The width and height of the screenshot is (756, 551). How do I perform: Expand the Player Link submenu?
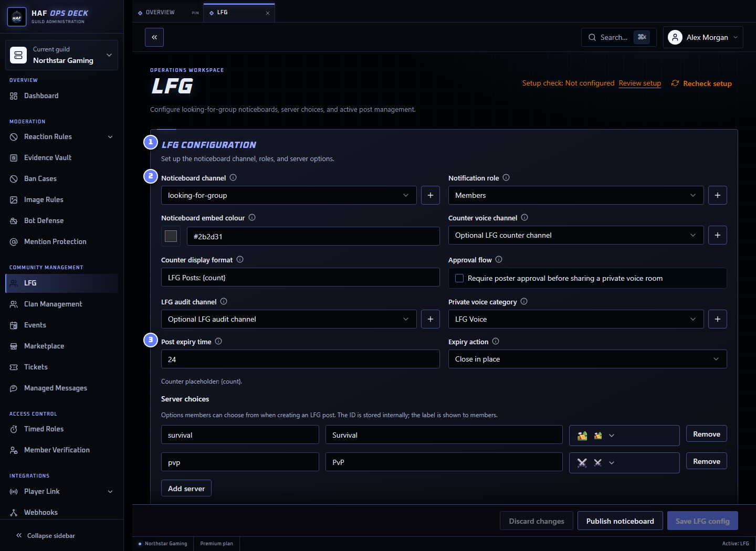click(110, 492)
